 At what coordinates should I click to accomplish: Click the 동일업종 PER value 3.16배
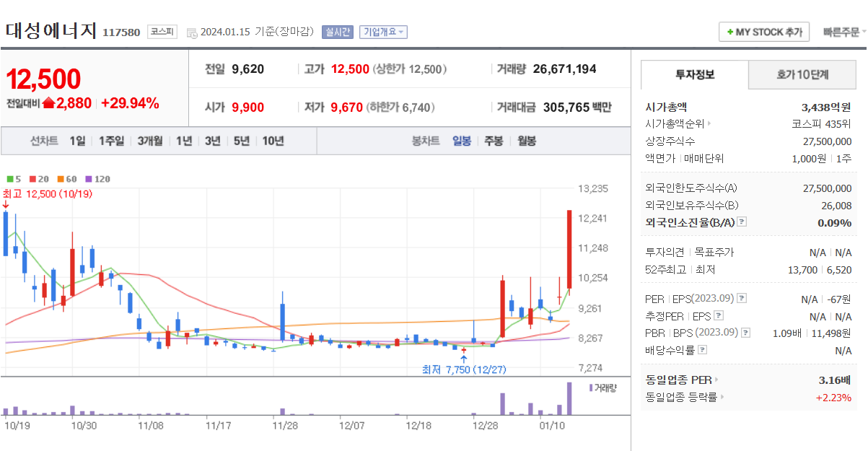point(835,380)
